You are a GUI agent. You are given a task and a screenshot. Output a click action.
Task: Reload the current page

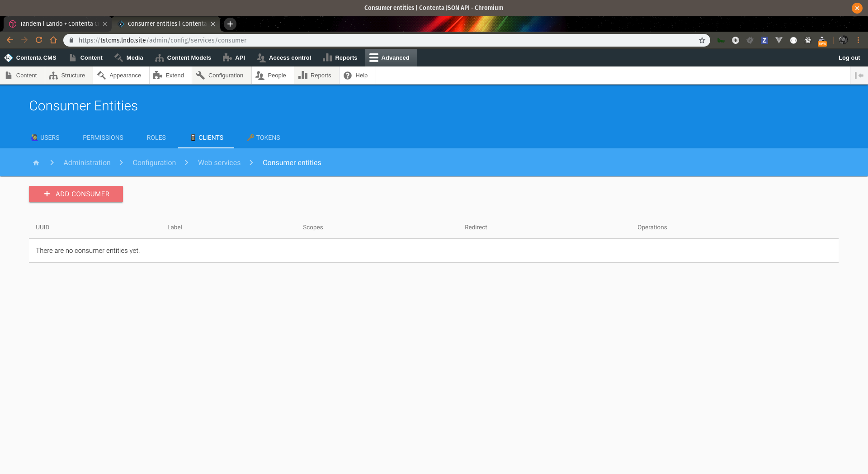coord(39,40)
